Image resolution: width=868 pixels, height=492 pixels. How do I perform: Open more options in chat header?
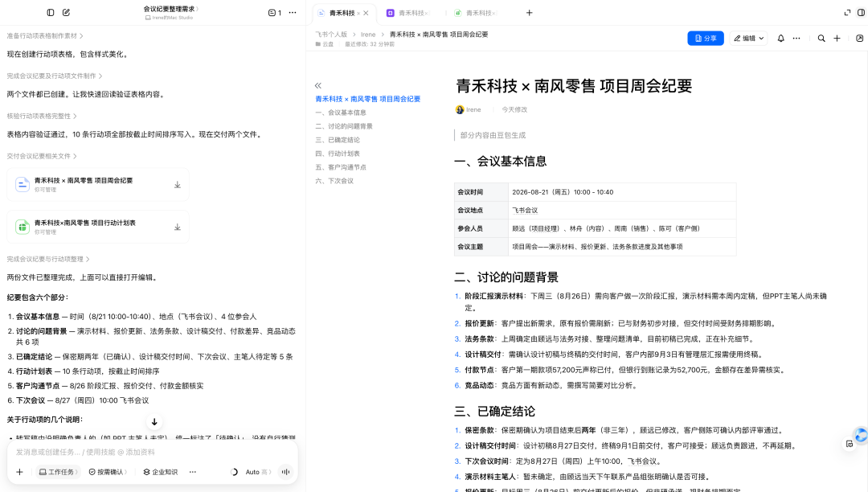pos(293,12)
